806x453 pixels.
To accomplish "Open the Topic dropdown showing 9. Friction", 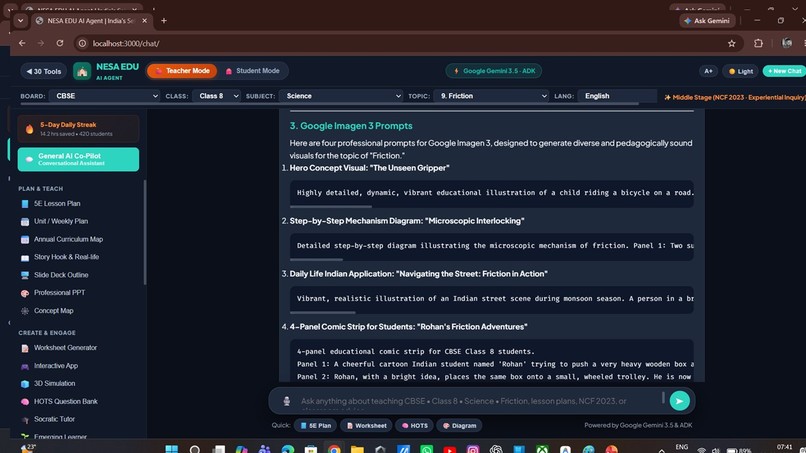I will pyautogui.click(x=491, y=96).
